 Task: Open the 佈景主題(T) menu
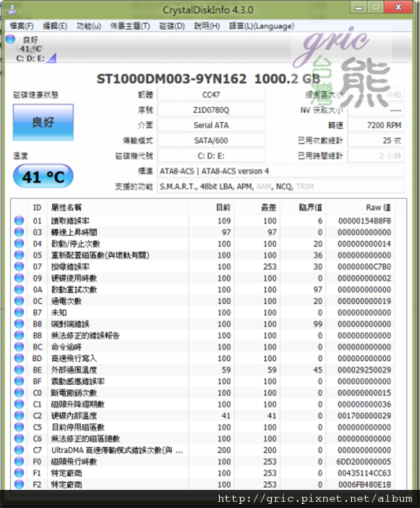[130, 26]
